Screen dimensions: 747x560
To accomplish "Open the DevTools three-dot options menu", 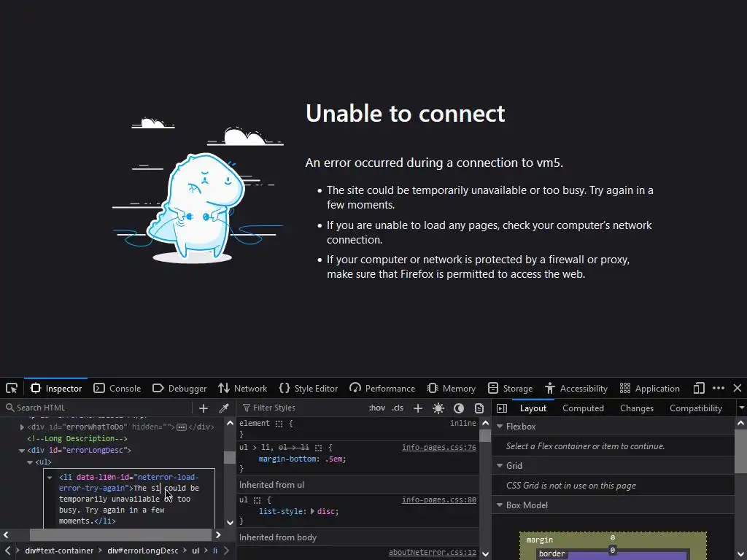I will tap(719, 388).
